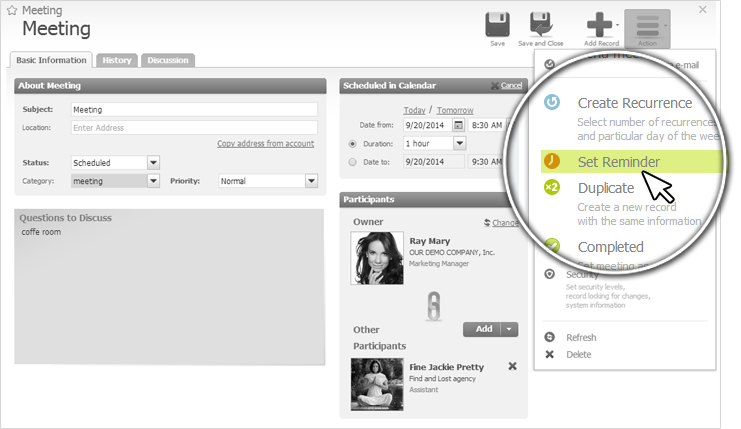
Task: Click the Change owner link
Action: coord(505,223)
